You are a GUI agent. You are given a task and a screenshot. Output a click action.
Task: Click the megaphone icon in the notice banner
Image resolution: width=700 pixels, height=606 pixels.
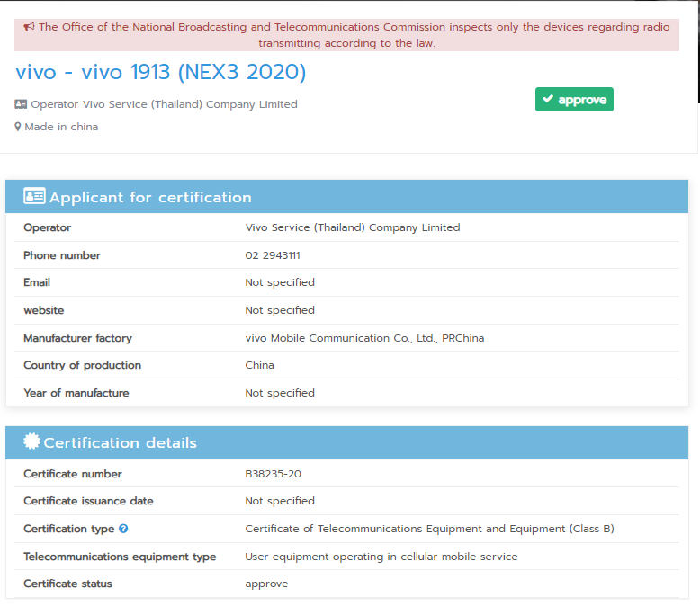(29, 27)
